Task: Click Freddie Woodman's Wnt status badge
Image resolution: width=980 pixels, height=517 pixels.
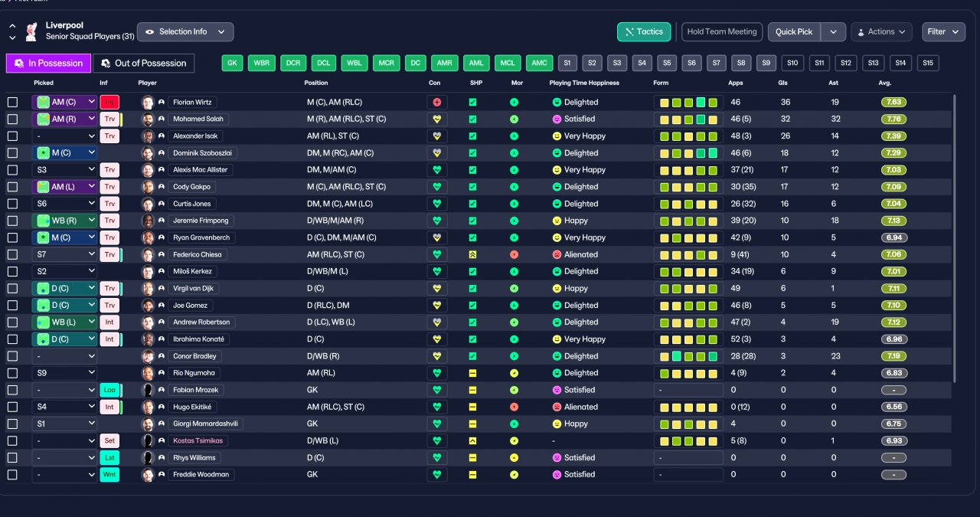Action: click(109, 474)
